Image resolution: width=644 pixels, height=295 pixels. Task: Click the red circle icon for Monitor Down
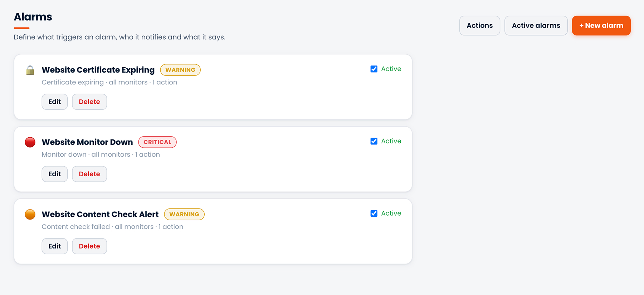[x=30, y=142]
